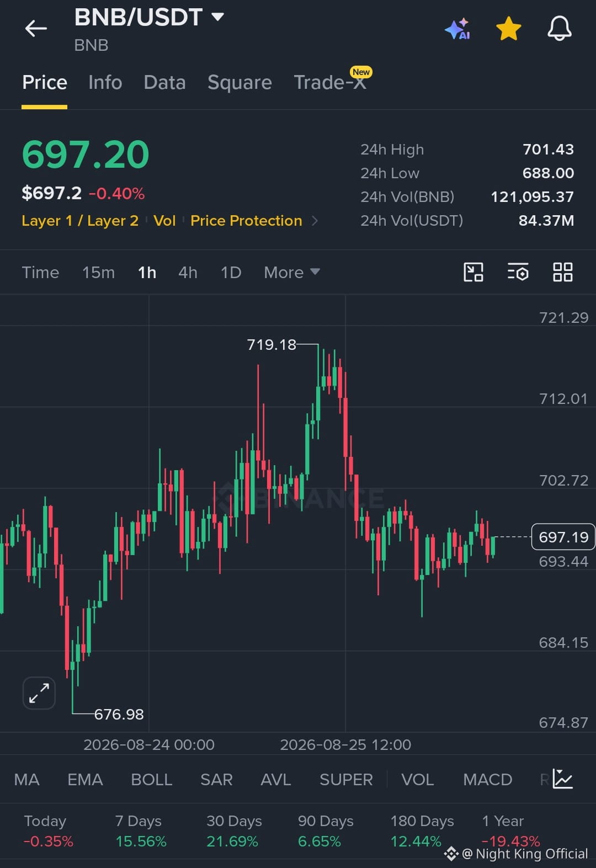Expand chart to fullscreen

(x=39, y=693)
